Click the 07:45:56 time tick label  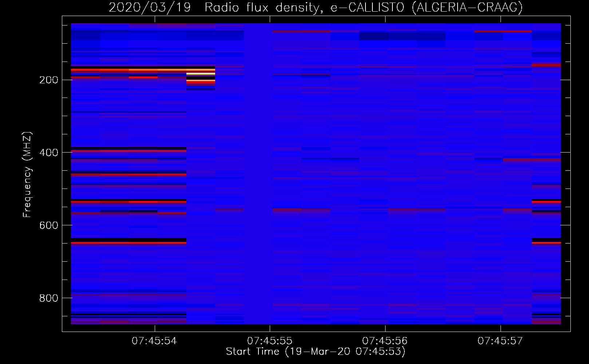tap(385, 341)
